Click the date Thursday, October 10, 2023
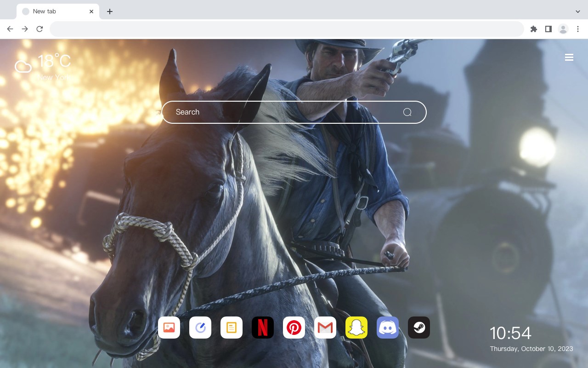The height and width of the screenshot is (368, 588). point(531,349)
